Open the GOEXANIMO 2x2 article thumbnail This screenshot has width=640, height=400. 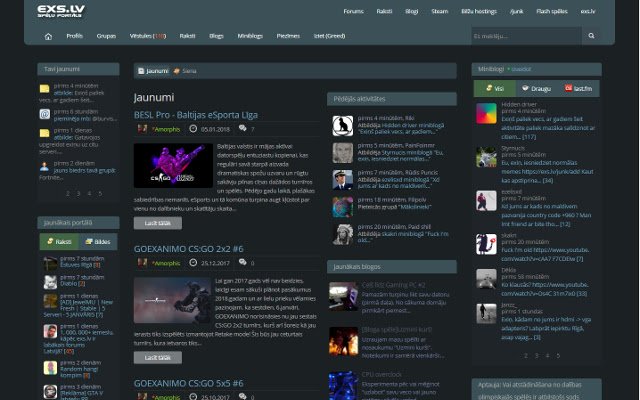click(172, 300)
